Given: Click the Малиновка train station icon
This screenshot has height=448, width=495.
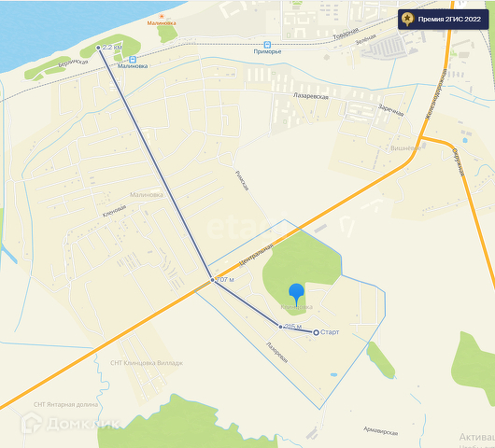Looking at the screenshot, I should 133,60.
